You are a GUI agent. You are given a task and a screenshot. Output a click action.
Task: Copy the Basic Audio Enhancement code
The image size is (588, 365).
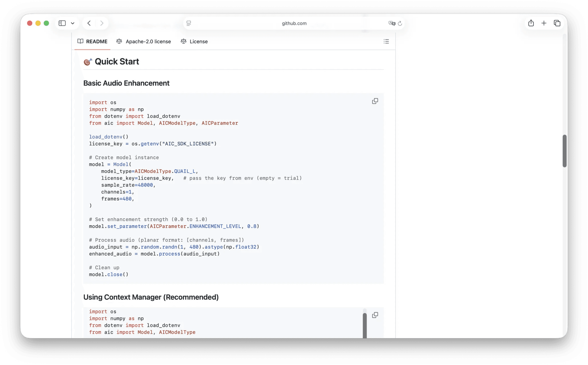pos(375,101)
